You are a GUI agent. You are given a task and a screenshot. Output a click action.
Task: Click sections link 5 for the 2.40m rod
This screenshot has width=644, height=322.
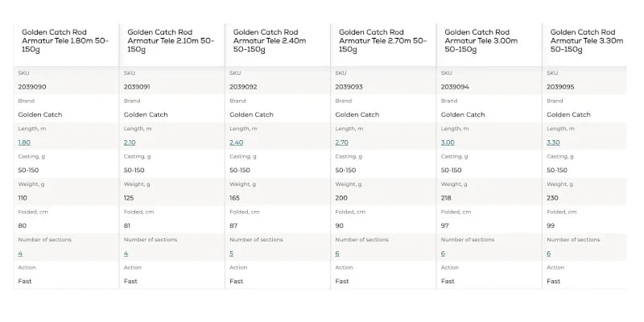[231, 254]
